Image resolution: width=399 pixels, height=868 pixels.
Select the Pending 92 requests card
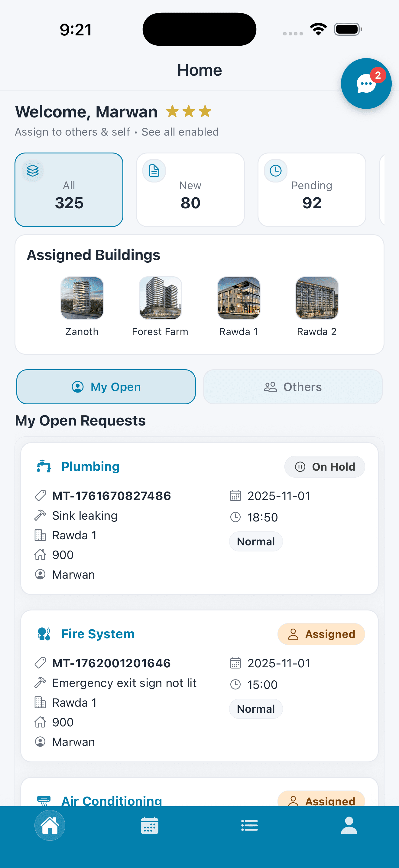(312, 190)
